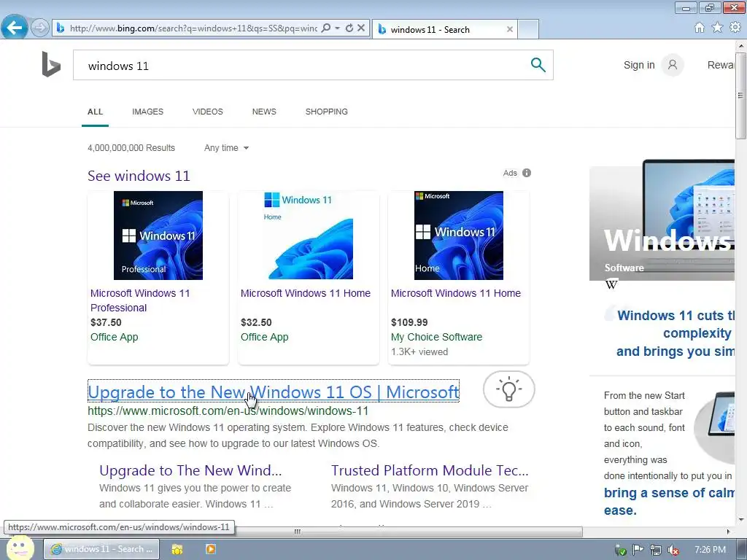This screenshot has width=747, height=560.
Task: Click the user profile avatar icon
Action: pyautogui.click(x=672, y=65)
